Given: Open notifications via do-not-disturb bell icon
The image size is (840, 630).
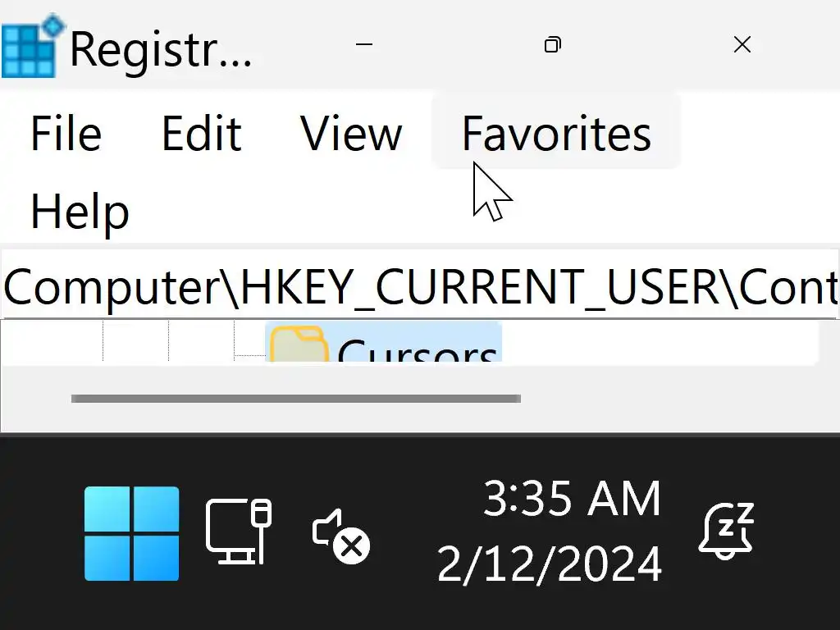Looking at the screenshot, I should click(726, 532).
